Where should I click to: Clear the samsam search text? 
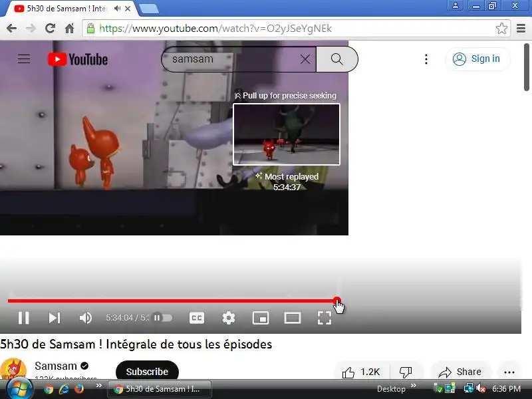click(x=305, y=59)
